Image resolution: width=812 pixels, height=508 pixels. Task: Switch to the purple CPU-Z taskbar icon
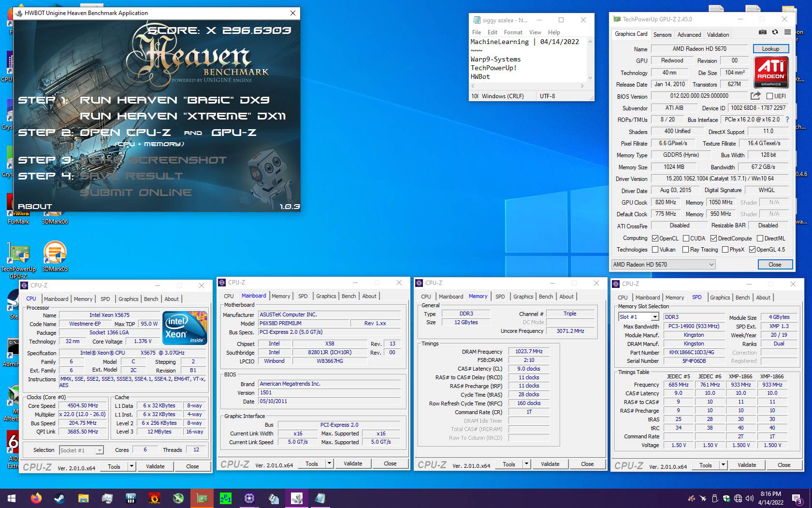click(x=249, y=498)
